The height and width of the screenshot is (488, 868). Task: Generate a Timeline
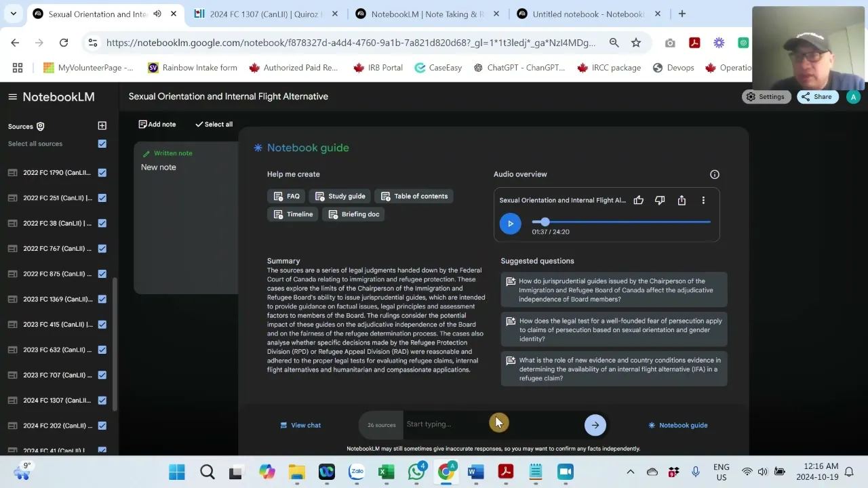tap(293, 214)
